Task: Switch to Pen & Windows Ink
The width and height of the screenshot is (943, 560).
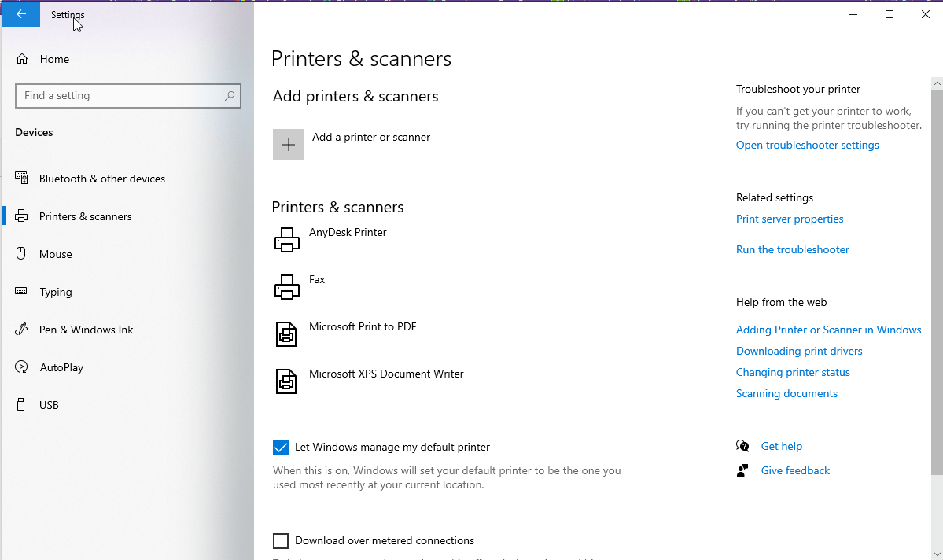Action: pos(86,330)
